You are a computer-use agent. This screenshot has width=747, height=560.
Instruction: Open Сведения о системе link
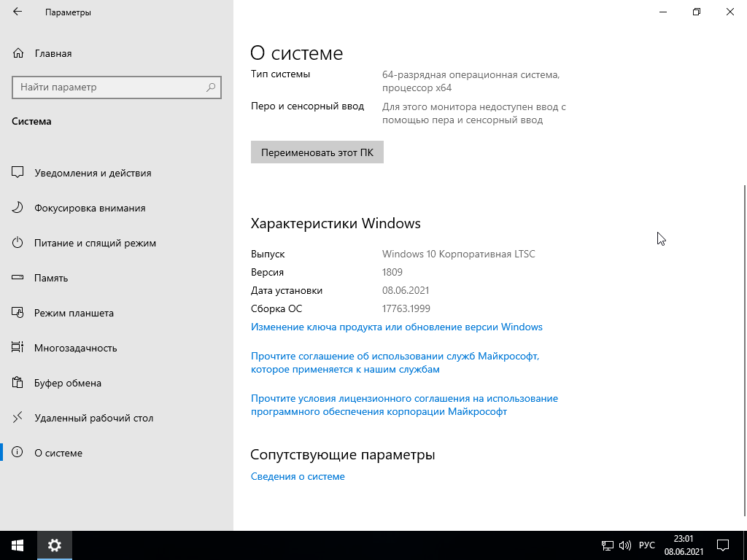pos(298,476)
